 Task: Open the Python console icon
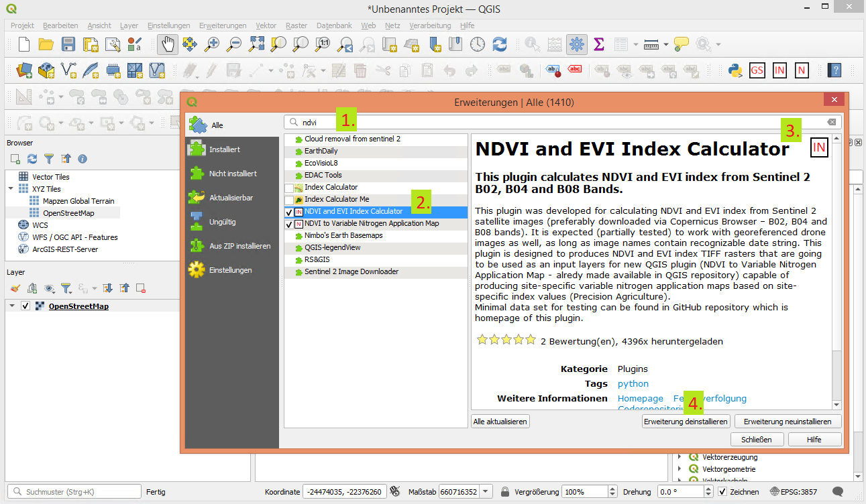click(x=735, y=70)
